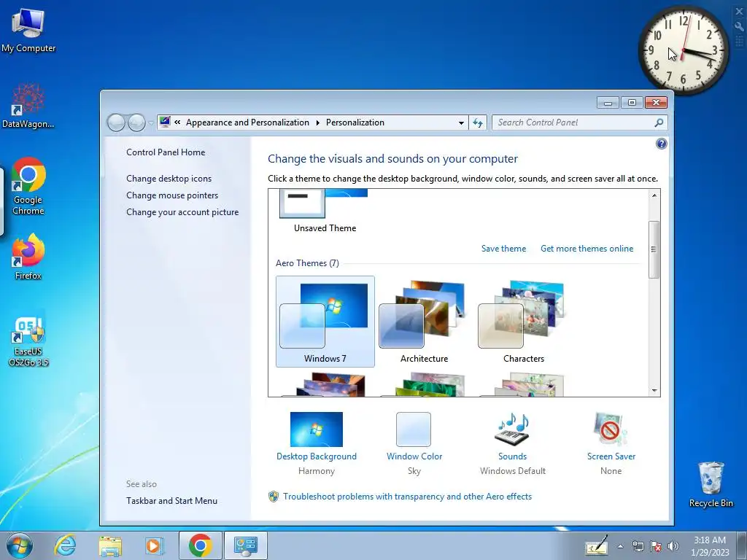Click the Screen Saver label link
This screenshot has height=560, width=747.
pyautogui.click(x=611, y=456)
